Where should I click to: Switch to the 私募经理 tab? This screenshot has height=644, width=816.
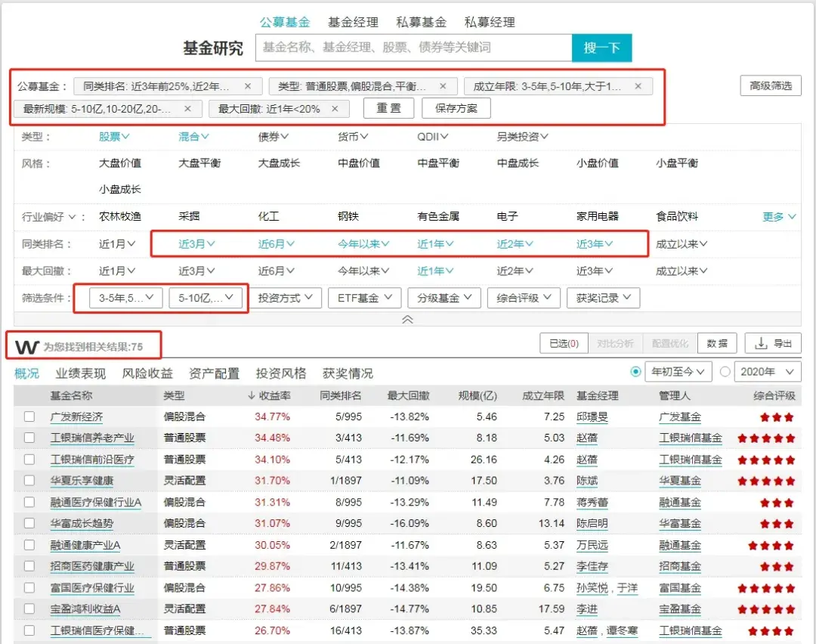(x=489, y=22)
